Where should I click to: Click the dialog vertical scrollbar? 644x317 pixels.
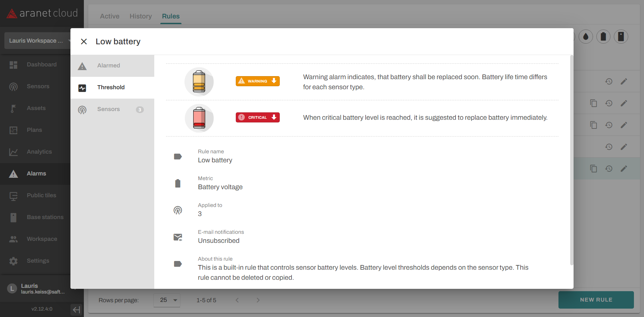tap(572, 161)
